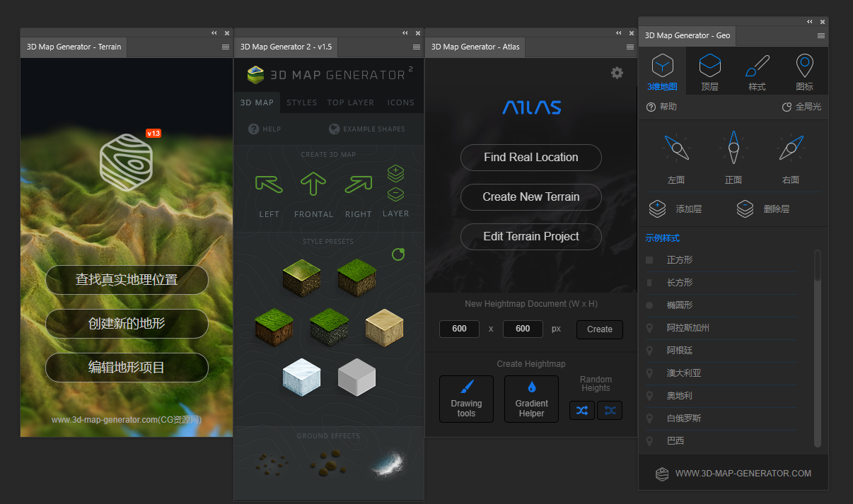Click the 添加层 add layer icon
Screen dimensions: 853x504
657,209
